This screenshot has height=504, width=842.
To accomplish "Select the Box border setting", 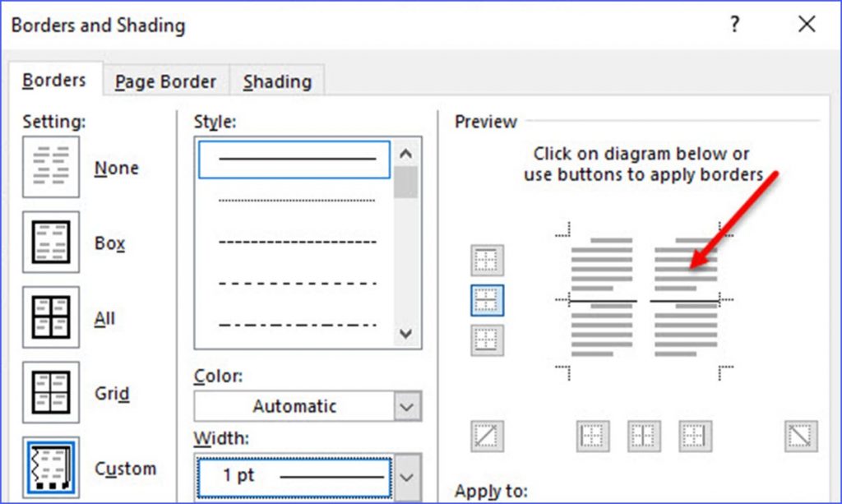I will (51, 243).
